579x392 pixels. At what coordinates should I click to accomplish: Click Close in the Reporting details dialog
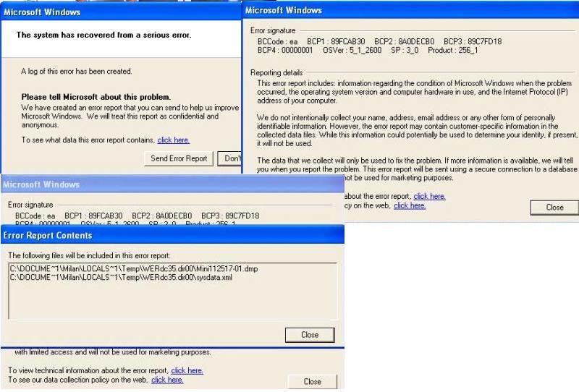(x=554, y=207)
